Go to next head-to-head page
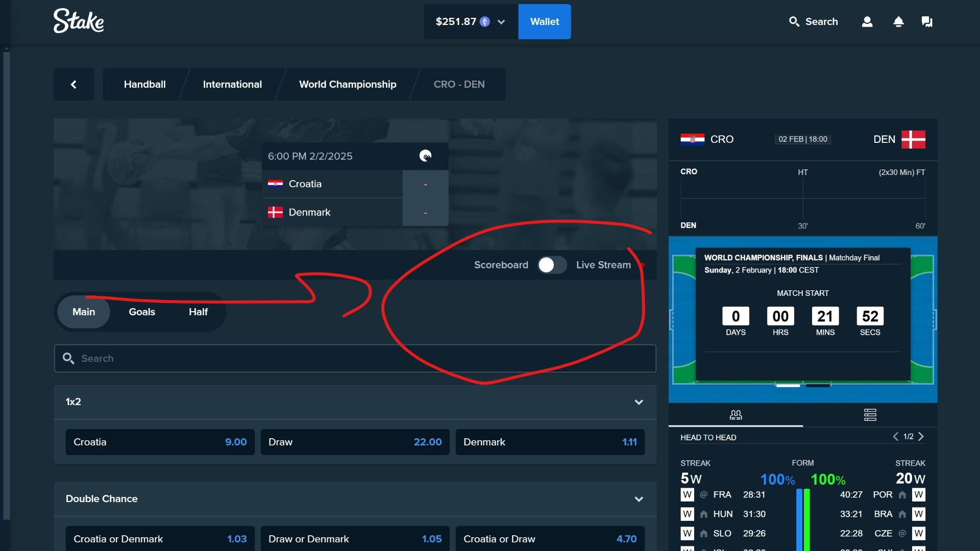Image resolution: width=980 pixels, height=551 pixels. (x=921, y=437)
